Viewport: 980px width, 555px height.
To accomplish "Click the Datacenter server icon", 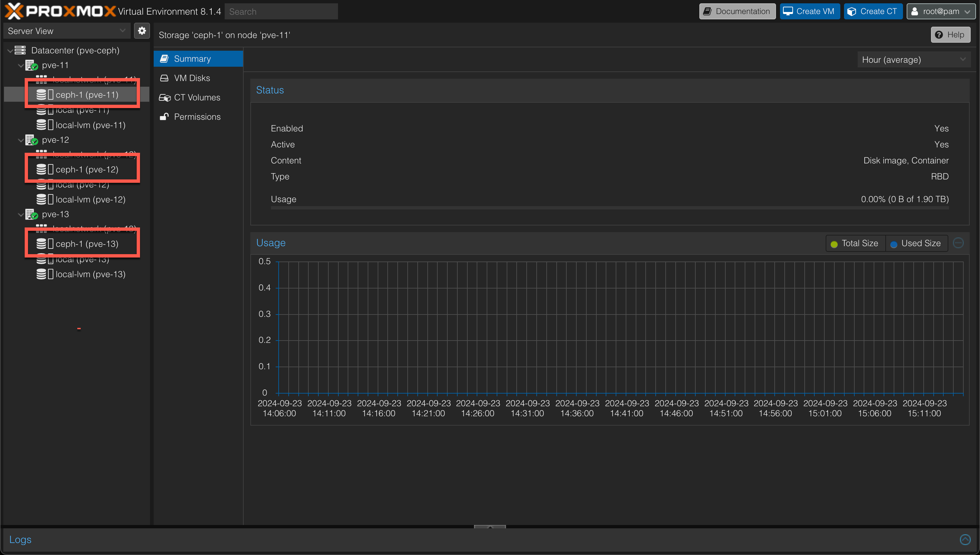I will (x=20, y=50).
